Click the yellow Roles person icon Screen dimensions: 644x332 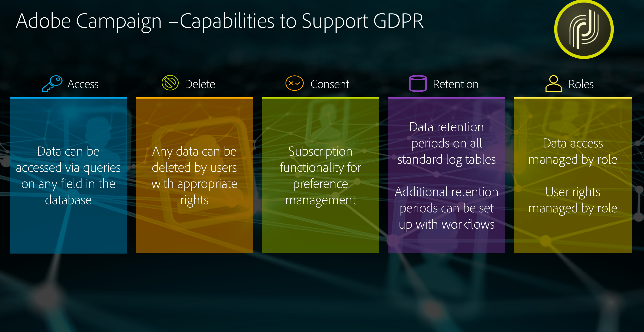(553, 83)
